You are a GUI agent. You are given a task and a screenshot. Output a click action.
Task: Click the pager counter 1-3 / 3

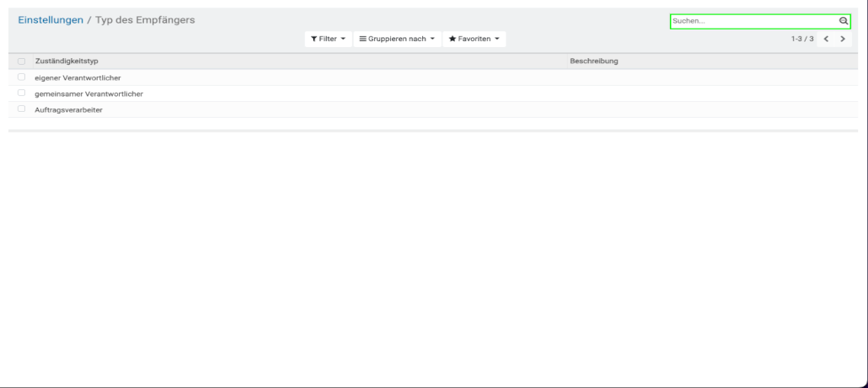[x=801, y=40]
